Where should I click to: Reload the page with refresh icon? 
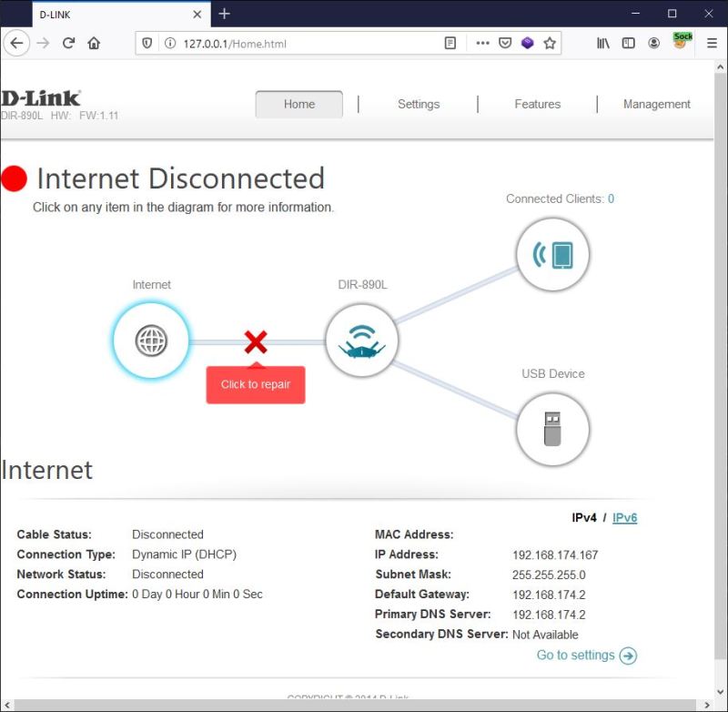pyautogui.click(x=69, y=43)
